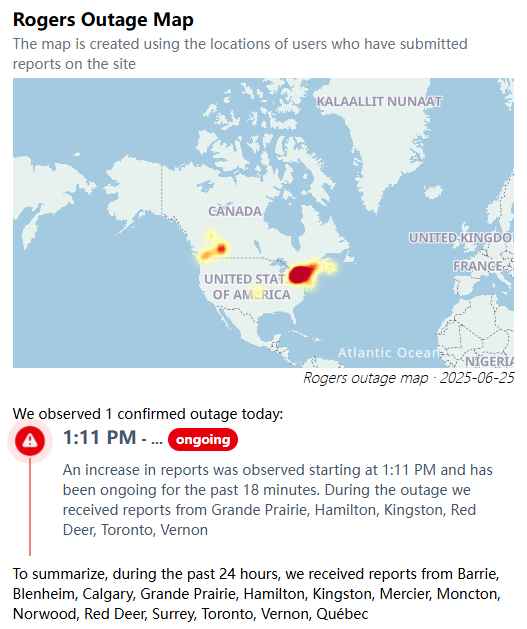Click the FRANCE label on map
The height and width of the screenshot is (629, 527).
[478, 266]
